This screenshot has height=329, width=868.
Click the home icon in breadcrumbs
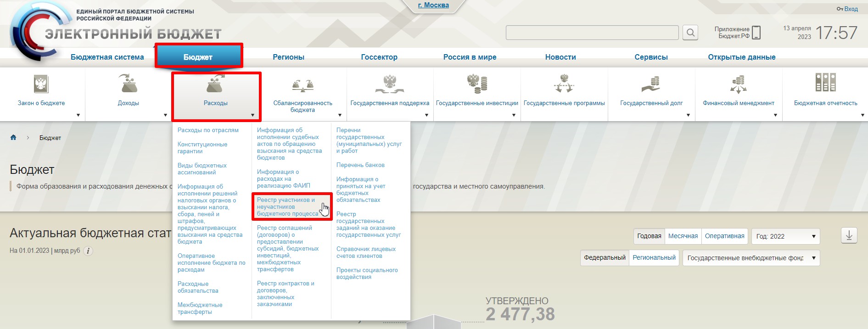click(13, 138)
